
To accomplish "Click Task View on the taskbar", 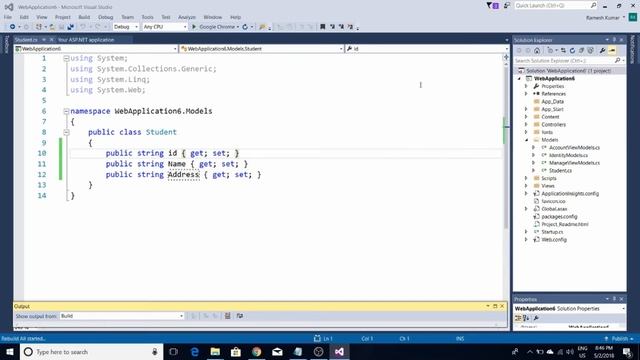I will (173, 352).
